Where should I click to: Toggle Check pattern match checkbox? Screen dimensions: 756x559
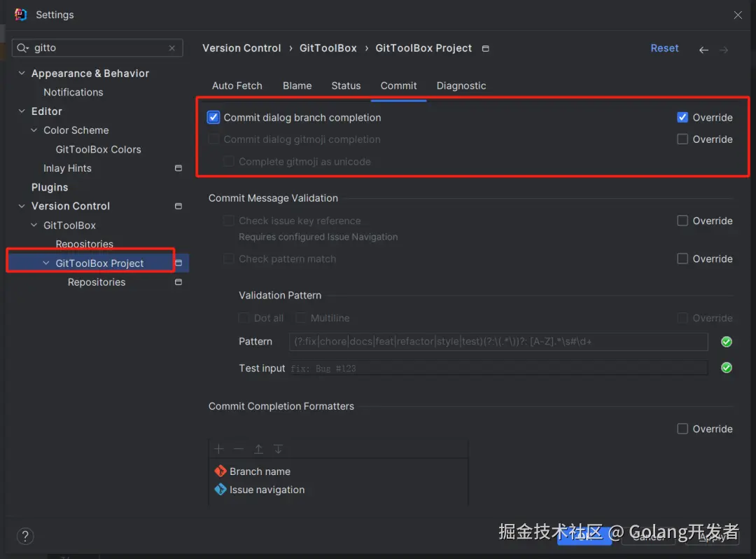click(x=228, y=259)
